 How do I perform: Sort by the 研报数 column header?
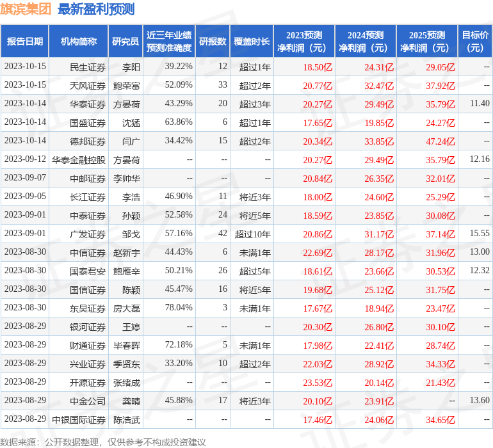(213, 42)
